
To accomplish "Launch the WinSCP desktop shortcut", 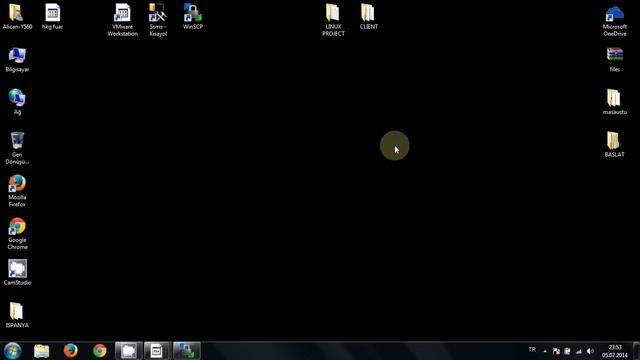I will [x=193, y=16].
